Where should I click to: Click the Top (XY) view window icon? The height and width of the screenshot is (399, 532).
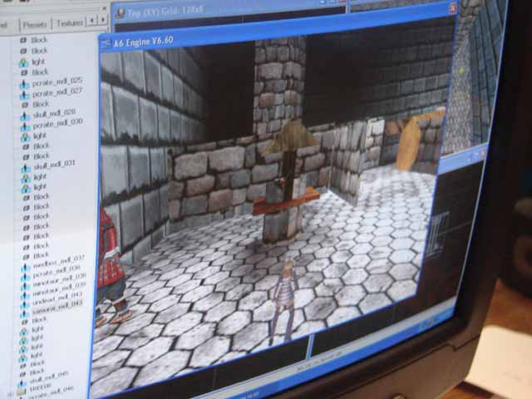[x=120, y=12]
